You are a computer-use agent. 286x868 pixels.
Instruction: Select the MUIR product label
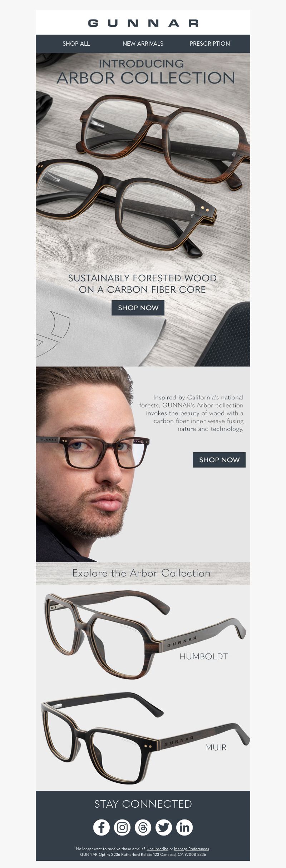216,747
